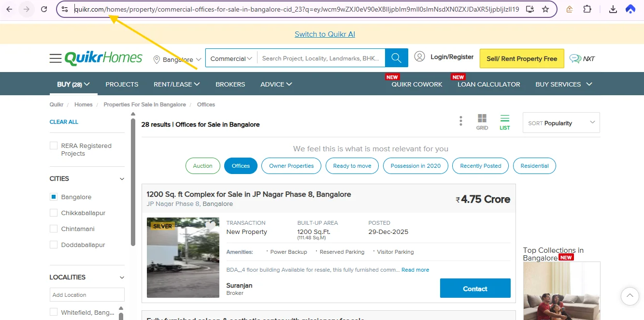Click Contact for the JP Nagar listing

475,288
